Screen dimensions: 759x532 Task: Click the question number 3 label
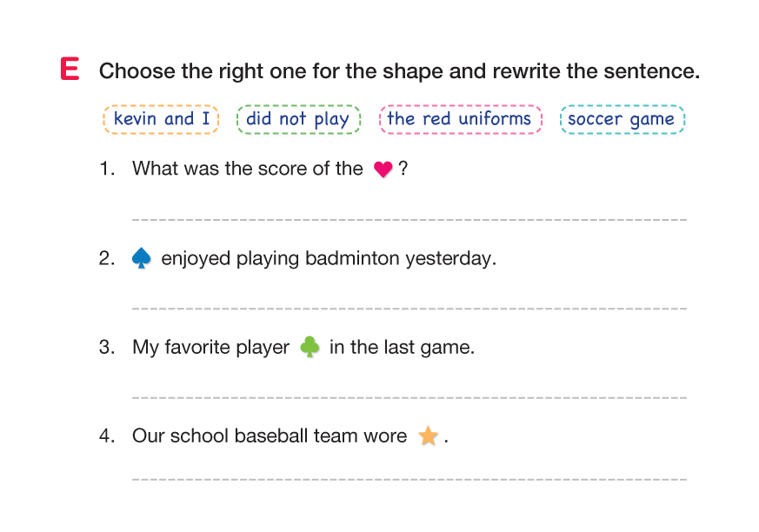[106, 348]
